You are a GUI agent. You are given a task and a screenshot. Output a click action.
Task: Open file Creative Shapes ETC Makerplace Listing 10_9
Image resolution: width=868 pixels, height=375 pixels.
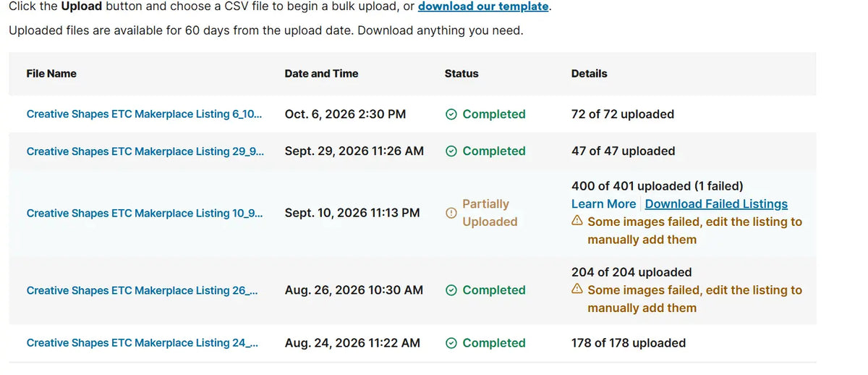pyautogui.click(x=145, y=214)
